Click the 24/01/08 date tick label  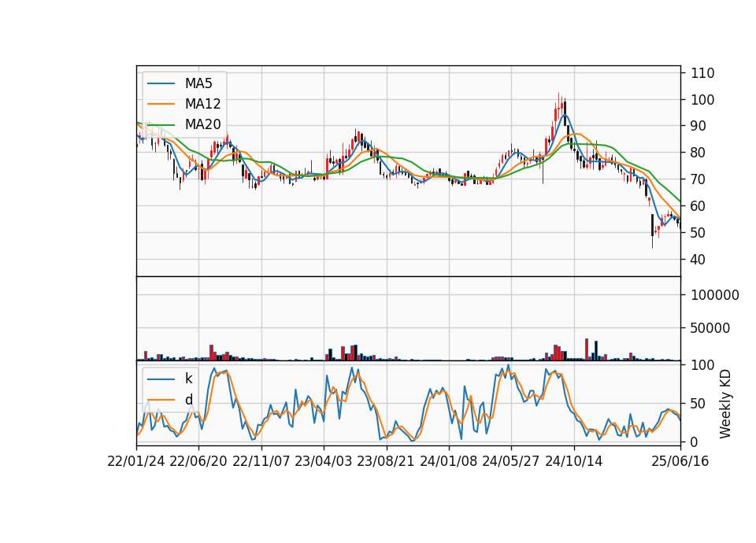coord(448,461)
